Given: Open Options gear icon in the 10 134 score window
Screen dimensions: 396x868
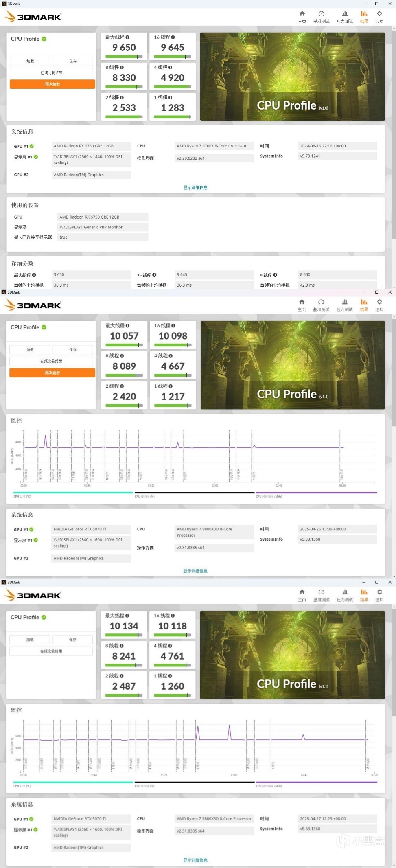Looking at the screenshot, I should (379, 592).
